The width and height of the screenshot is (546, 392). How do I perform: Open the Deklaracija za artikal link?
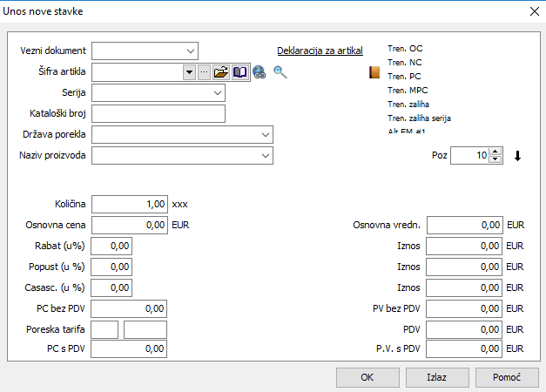coord(320,51)
